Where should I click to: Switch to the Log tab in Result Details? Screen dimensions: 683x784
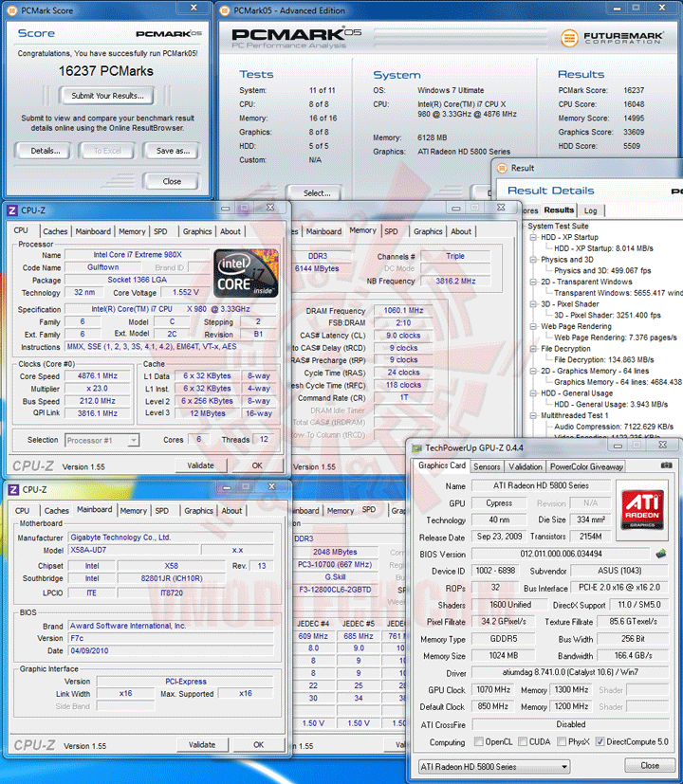[590, 210]
